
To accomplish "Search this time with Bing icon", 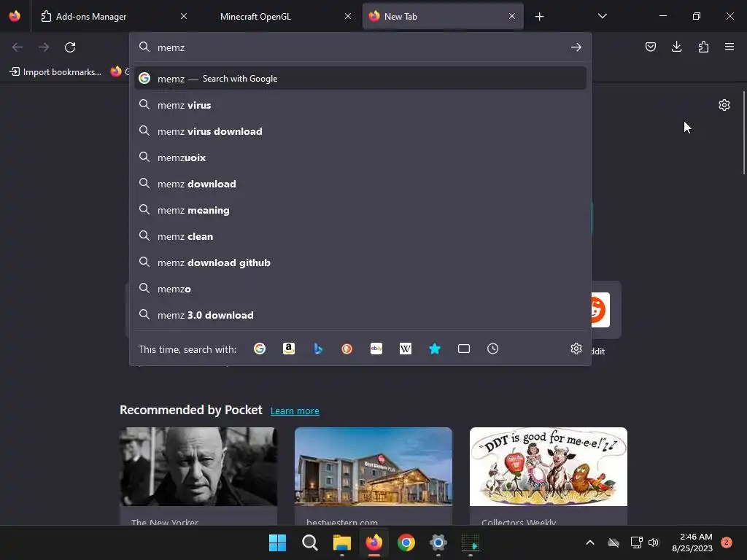I will coord(318,349).
